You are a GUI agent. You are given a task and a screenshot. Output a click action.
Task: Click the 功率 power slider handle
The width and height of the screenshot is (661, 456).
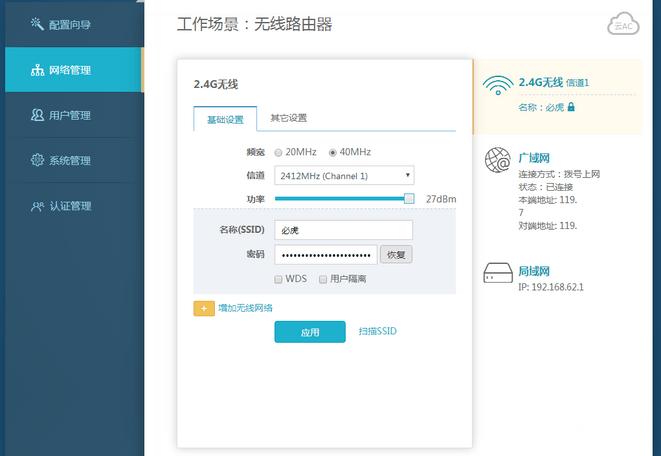coord(409,198)
